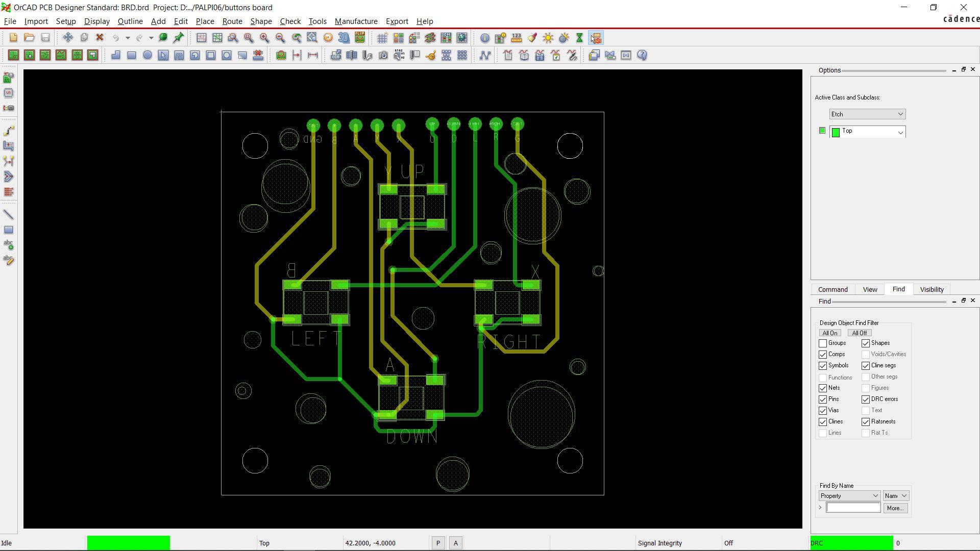Viewport: 980px width, 551px height.
Task: Enable the Groups checkbox
Action: coord(823,343)
